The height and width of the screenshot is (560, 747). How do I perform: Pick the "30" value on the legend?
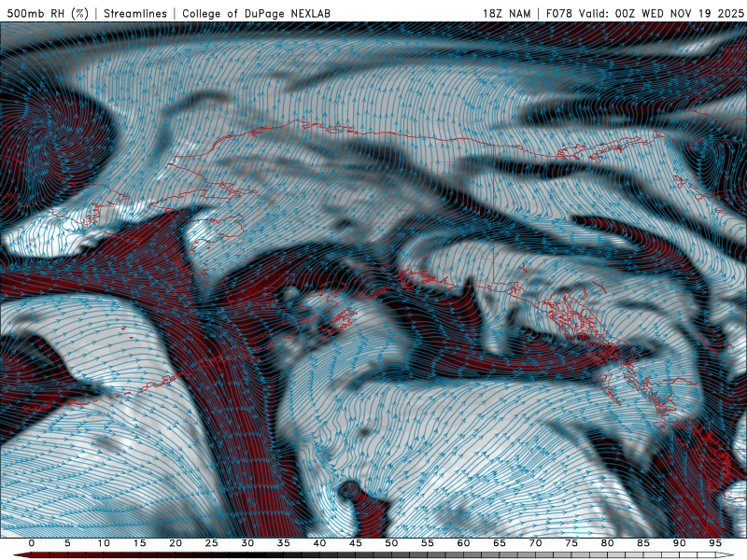click(247, 543)
